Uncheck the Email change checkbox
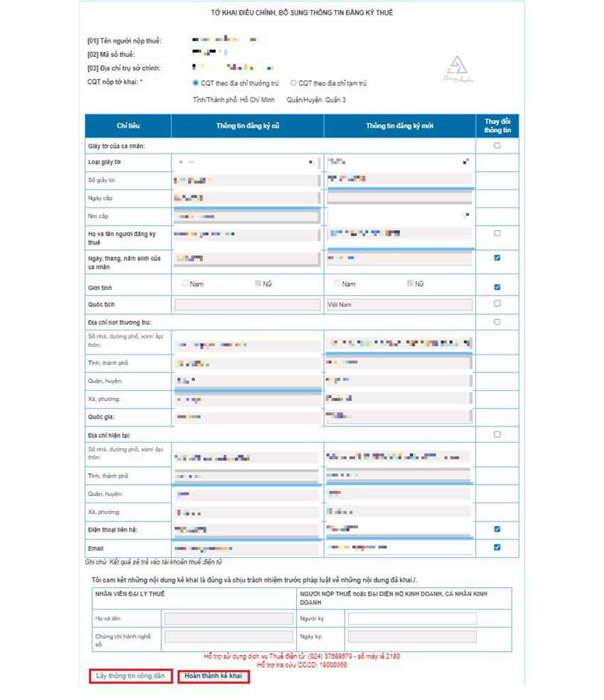Viewport: 604px width, 700px height. pos(497,547)
